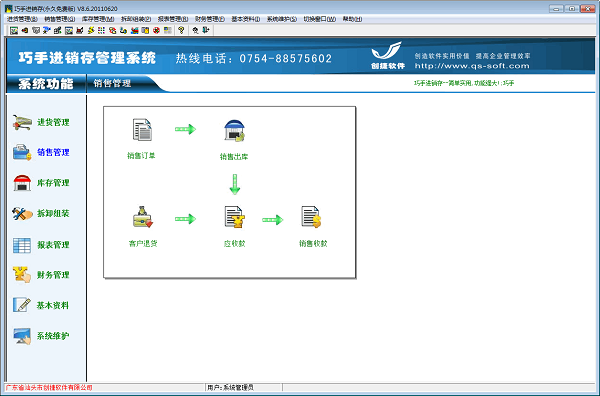Image resolution: width=600 pixels, height=396 pixels.
Task: Open the 切换窗口(W) menu
Action: coord(320,19)
